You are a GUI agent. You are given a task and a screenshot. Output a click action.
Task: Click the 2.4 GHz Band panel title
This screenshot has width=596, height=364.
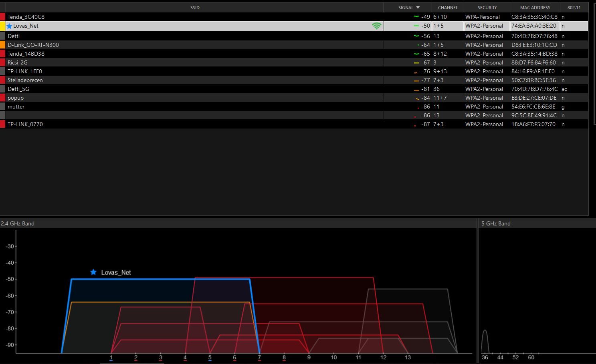pos(18,223)
